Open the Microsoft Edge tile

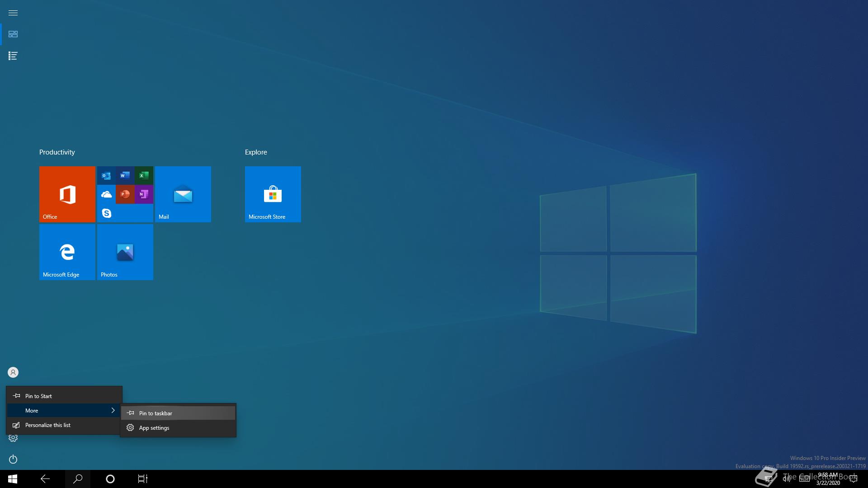(x=67, y=252)
